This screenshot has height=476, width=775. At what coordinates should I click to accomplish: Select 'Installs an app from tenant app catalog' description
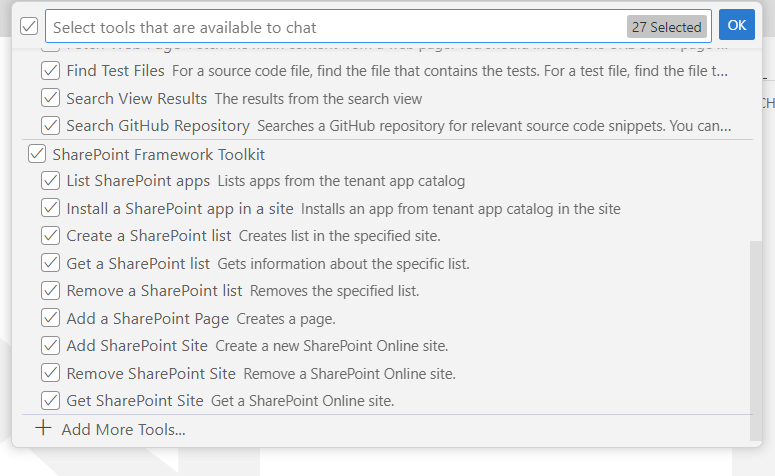tap(461, 209)
